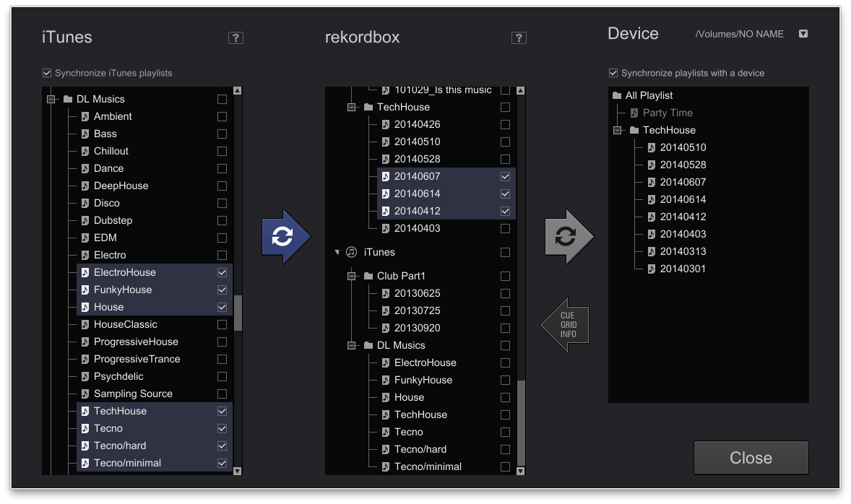Collapse the DL Musics folder in rekordbox panel

(351, 346)
